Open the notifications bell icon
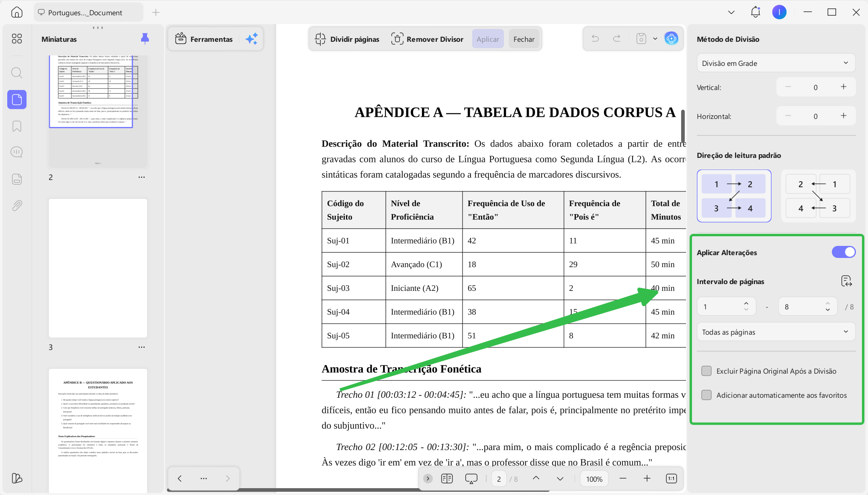The image size is (868, 495). point(755,12)
